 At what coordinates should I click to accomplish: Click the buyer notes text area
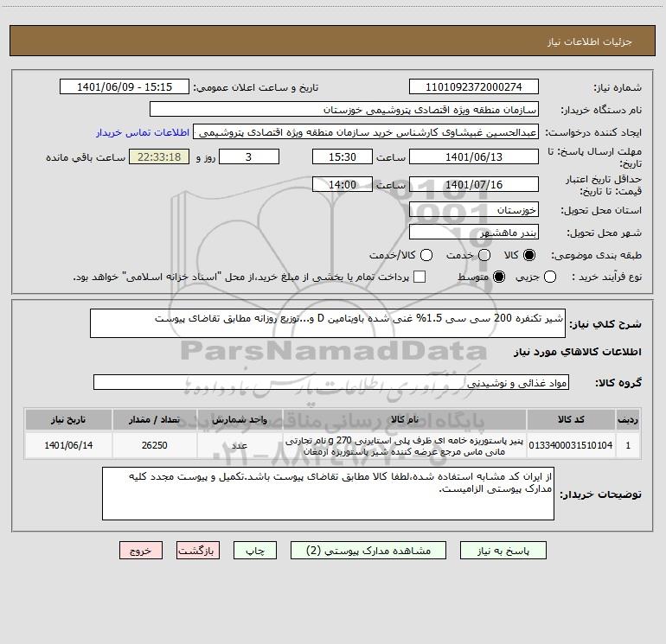pyautogui.click(x=328, y=494)
